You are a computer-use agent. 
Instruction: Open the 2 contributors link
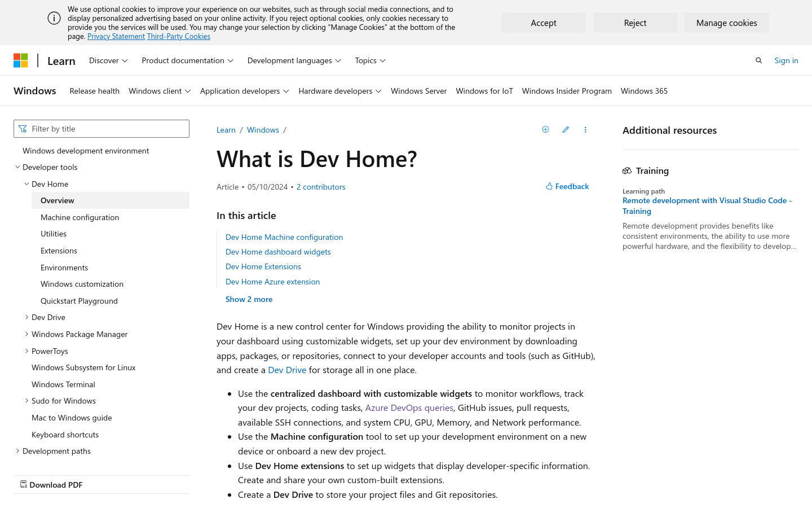pos(321,187)
